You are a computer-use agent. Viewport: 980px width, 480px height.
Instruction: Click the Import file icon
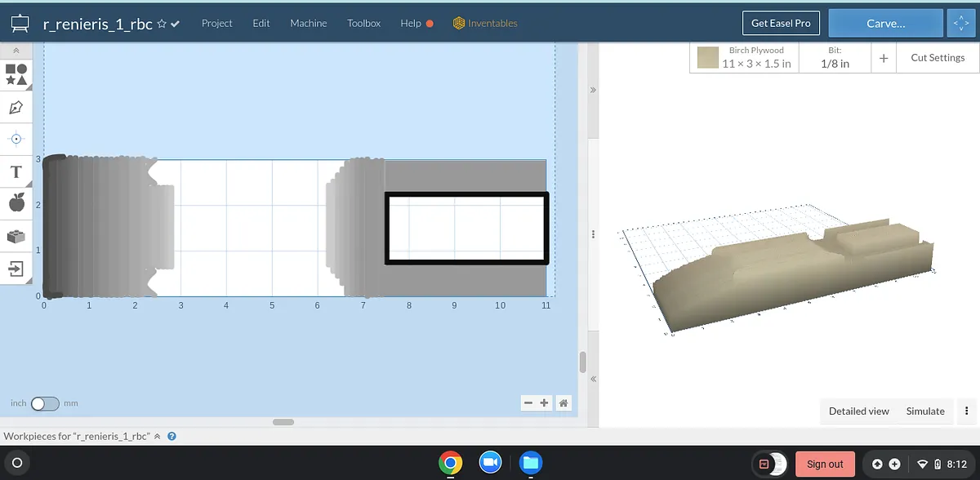16,268
